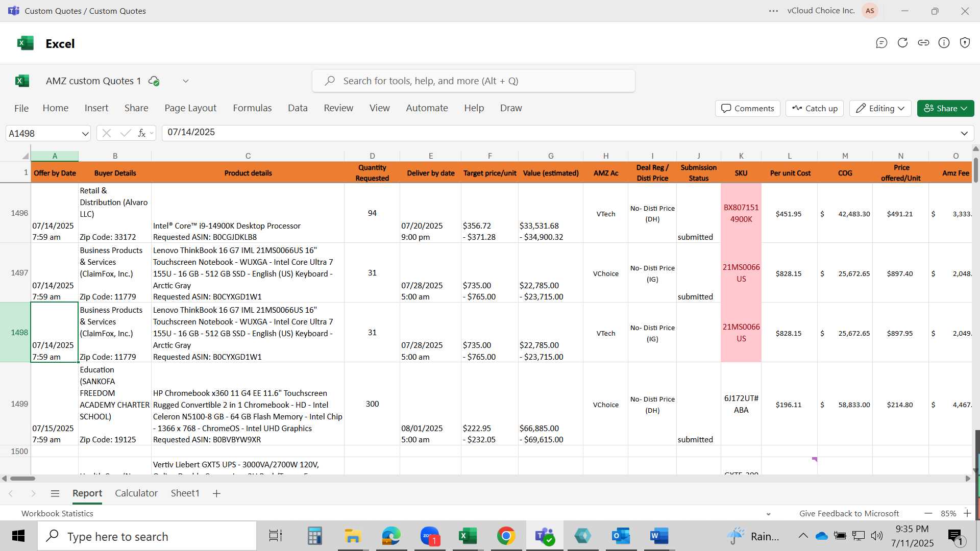Select row 1499 header

point(15,404)
